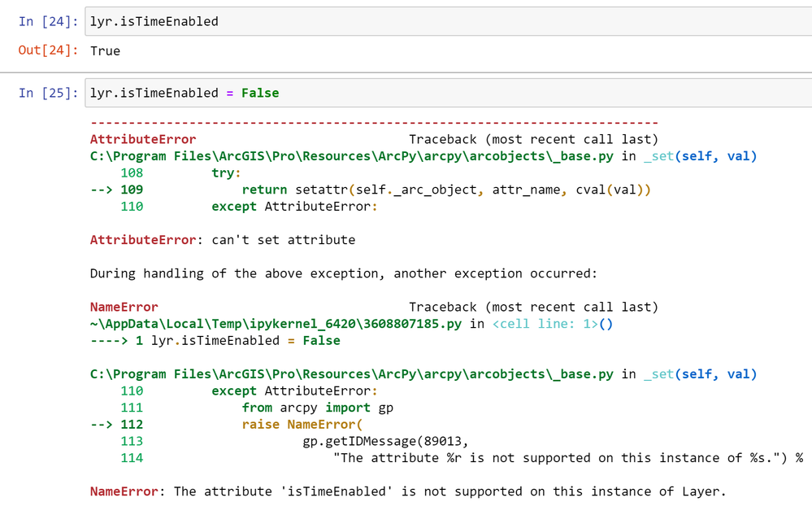This screenshot has width=812, height=515.
Task: Click the red Out[24] prompt label
Action: click(49, 50)
